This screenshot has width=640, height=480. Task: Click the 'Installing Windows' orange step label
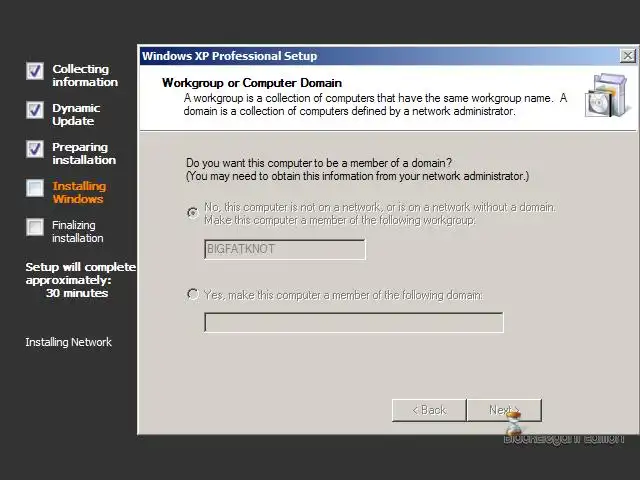[x=79, y=192]
